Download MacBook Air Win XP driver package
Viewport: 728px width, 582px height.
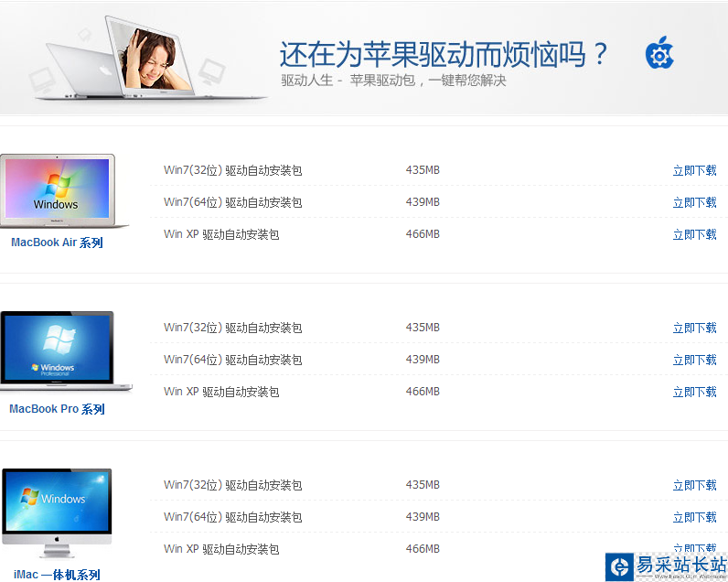pyautogui.click(x=694, y=234)
